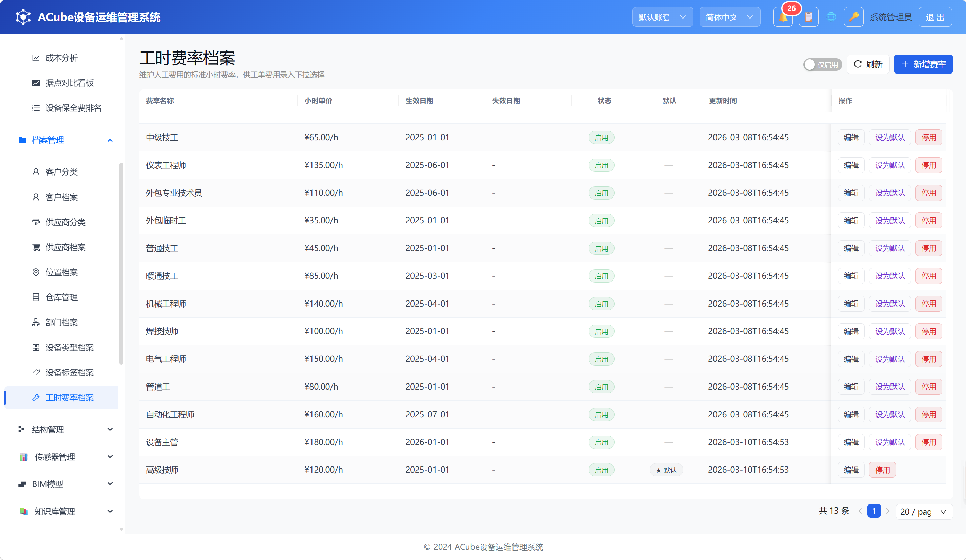
Task: Click pagination page 1 button
Action: pos(874,511)
